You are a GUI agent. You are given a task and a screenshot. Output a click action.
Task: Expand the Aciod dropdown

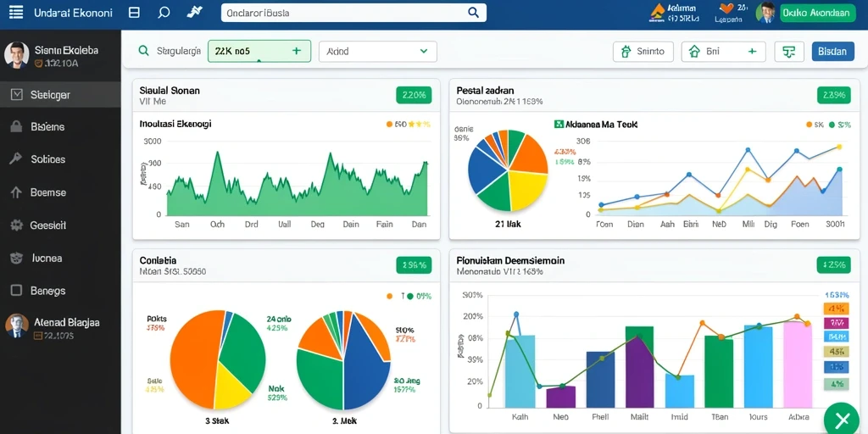378,52
